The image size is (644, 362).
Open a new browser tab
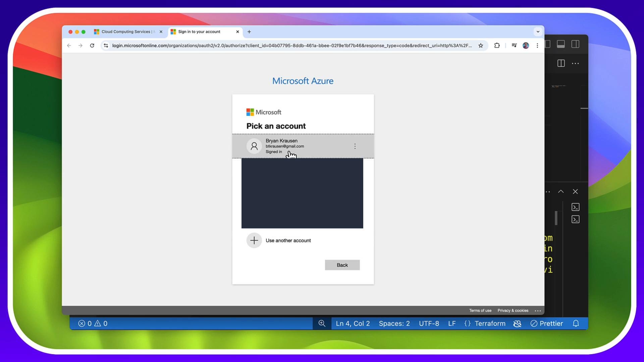pos(249,32)
